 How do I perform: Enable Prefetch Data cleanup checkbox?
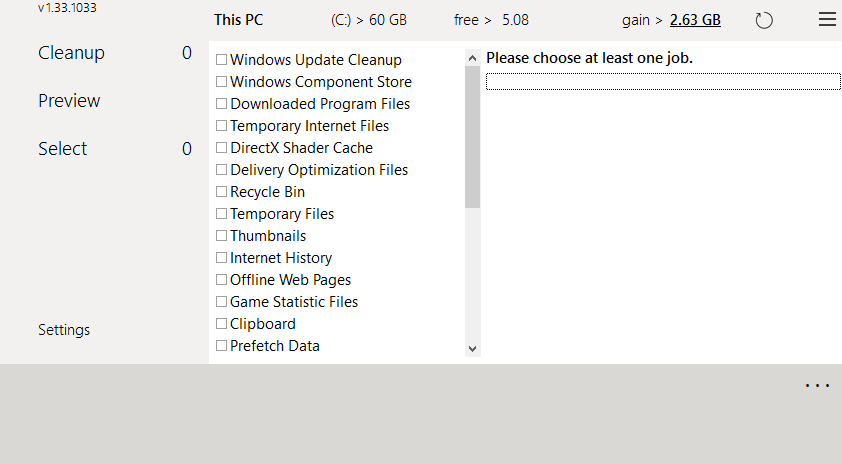pos(222,346)
